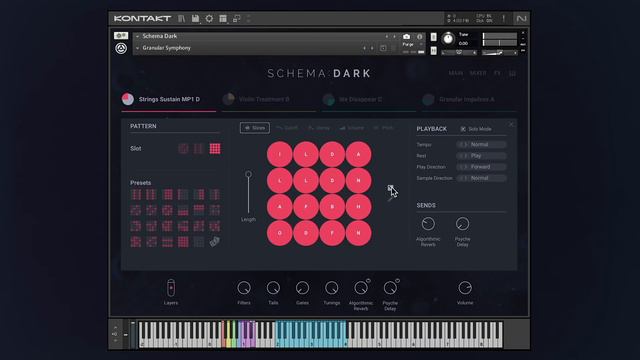Select the second pattern Slot icon
This screenshot has height=360, width=640.
pos(199,149)
